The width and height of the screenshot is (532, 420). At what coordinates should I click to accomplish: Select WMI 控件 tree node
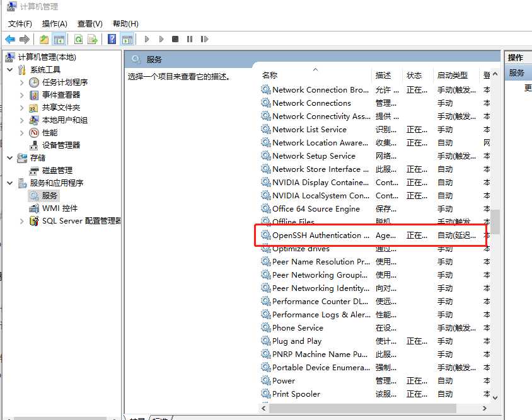[x=60, y=208]
